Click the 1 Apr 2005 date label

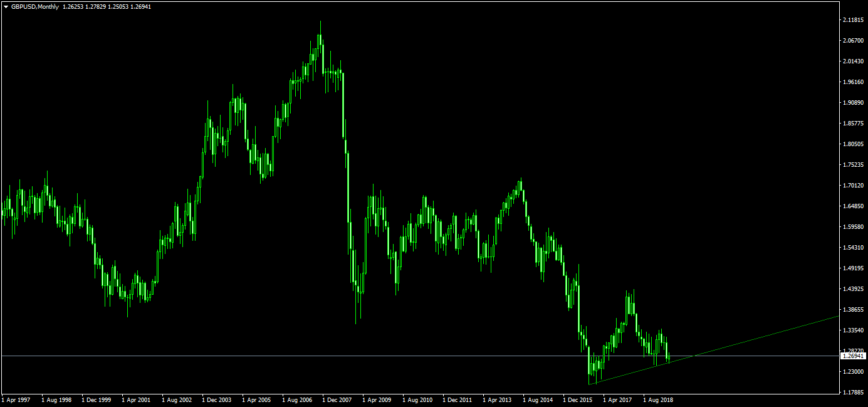[x=257, y=399]
